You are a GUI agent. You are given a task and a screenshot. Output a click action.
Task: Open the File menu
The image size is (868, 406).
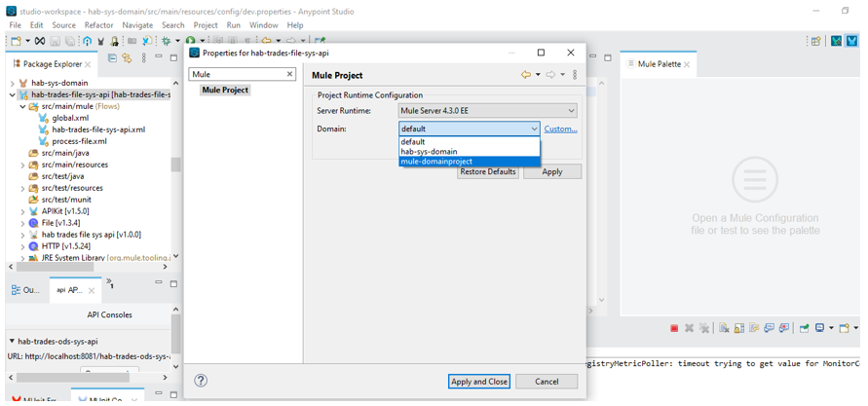pos(15,25)
